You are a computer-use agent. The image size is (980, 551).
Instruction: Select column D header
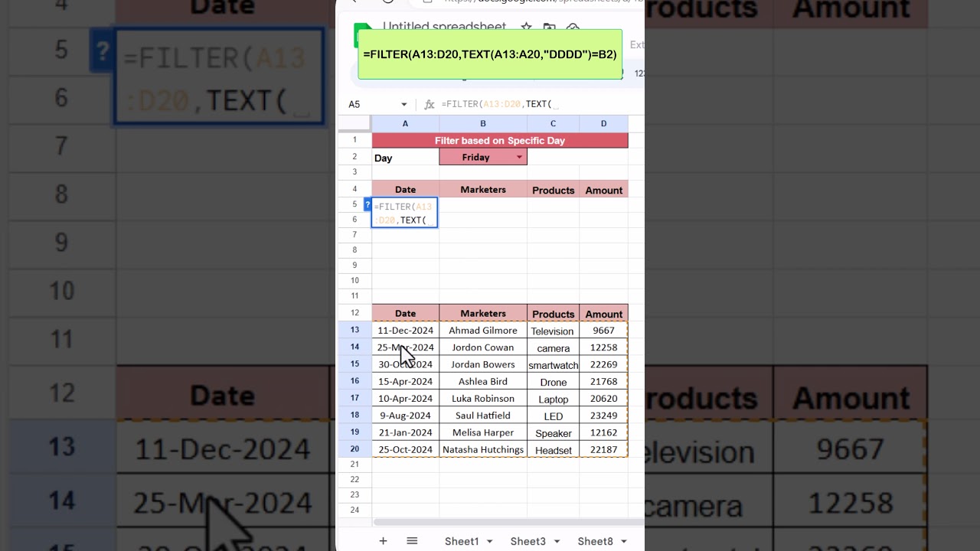coord(603,123)
